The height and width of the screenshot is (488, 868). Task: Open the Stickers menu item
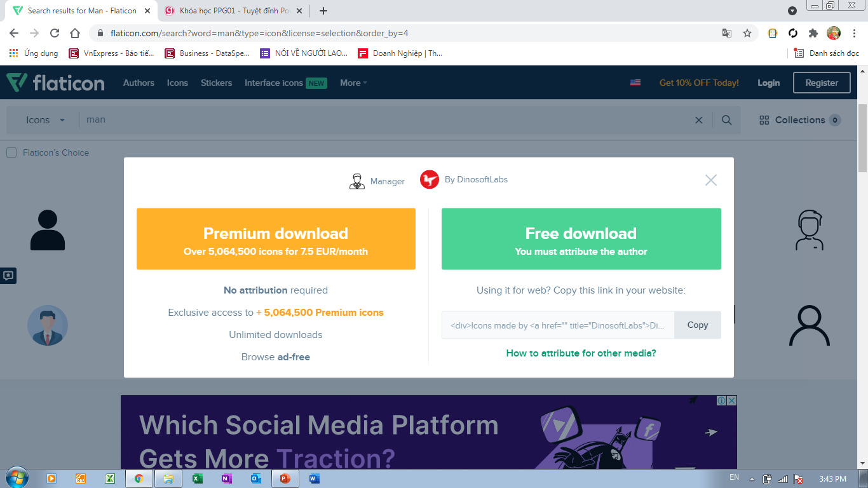click(216, 83)
